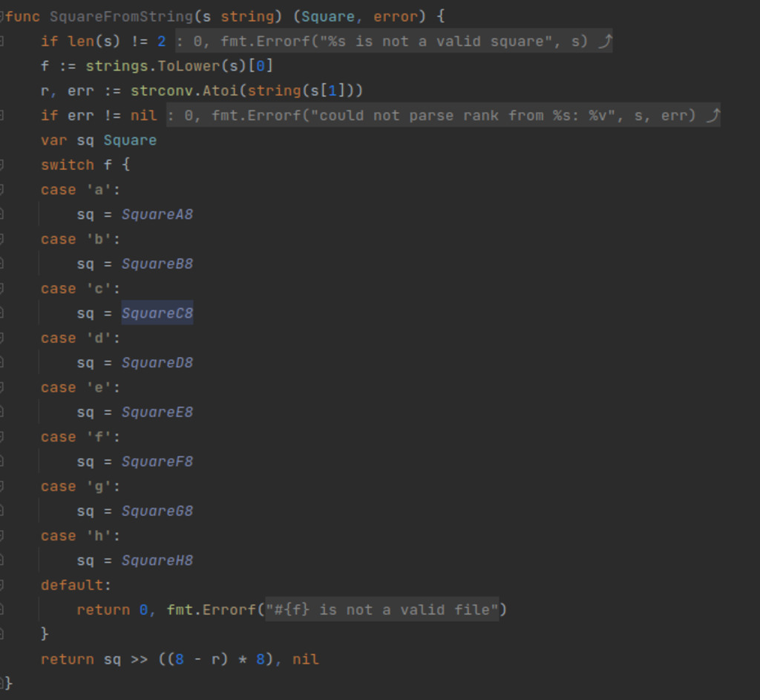Click Square type in 'var sq Square'

click(130, 140)
